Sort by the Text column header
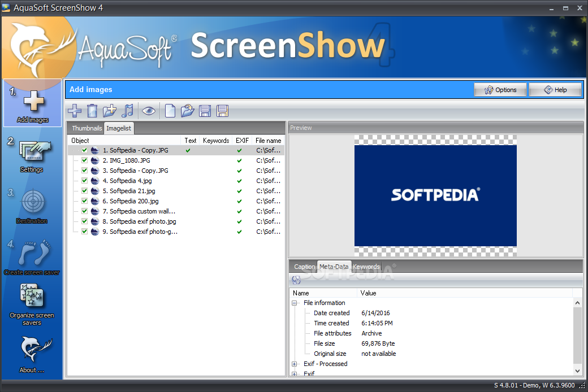This screenshot has width=588, height=392. (x=190, y=141)
